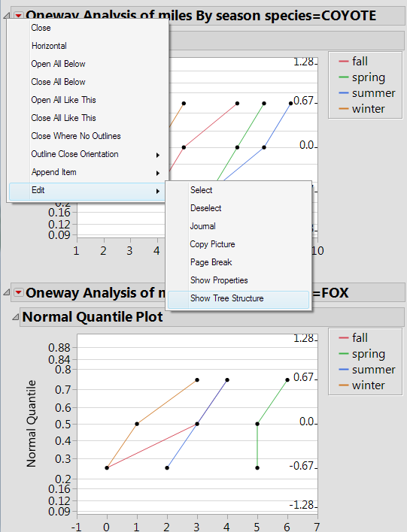Collapse the COYOTE Oneway Analysis outline
The width and height of the screenshot is (407, 532).
[7, 15]
